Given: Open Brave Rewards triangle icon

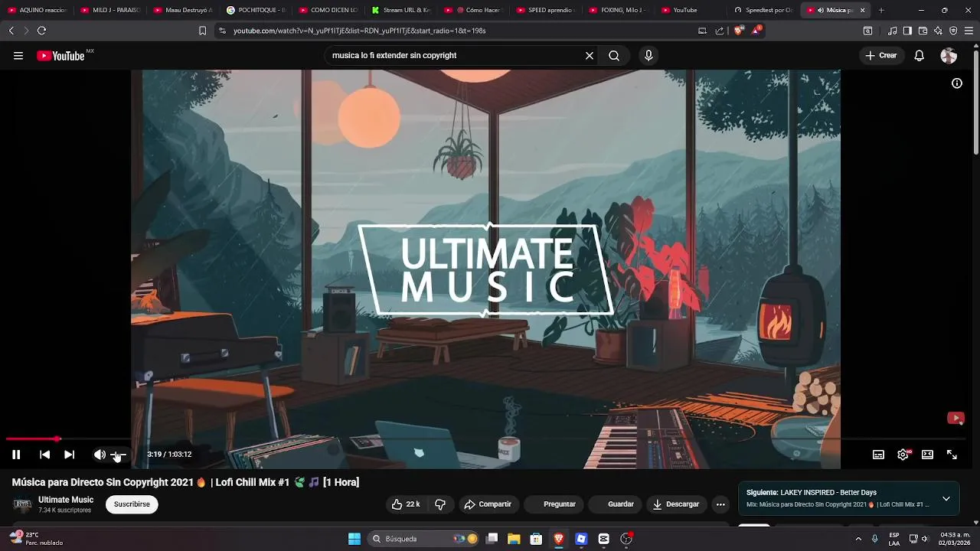Looking at the screenshot, I should tap(756, 31).
